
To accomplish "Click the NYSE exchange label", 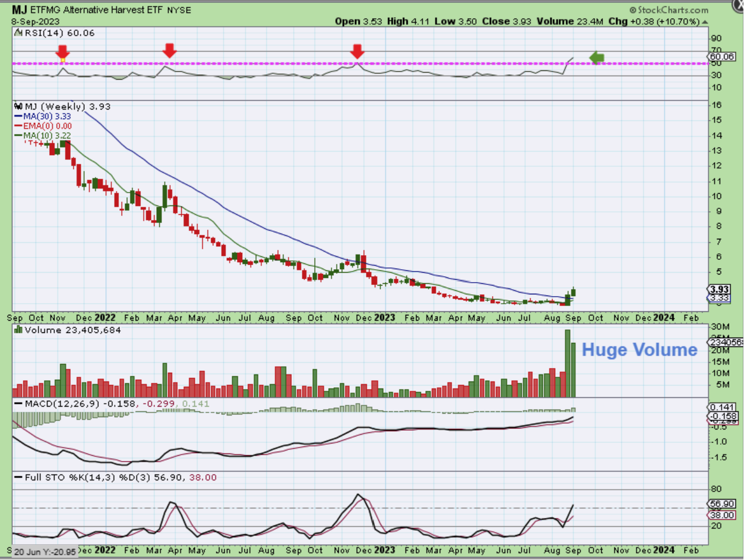I will pos(179,11).
